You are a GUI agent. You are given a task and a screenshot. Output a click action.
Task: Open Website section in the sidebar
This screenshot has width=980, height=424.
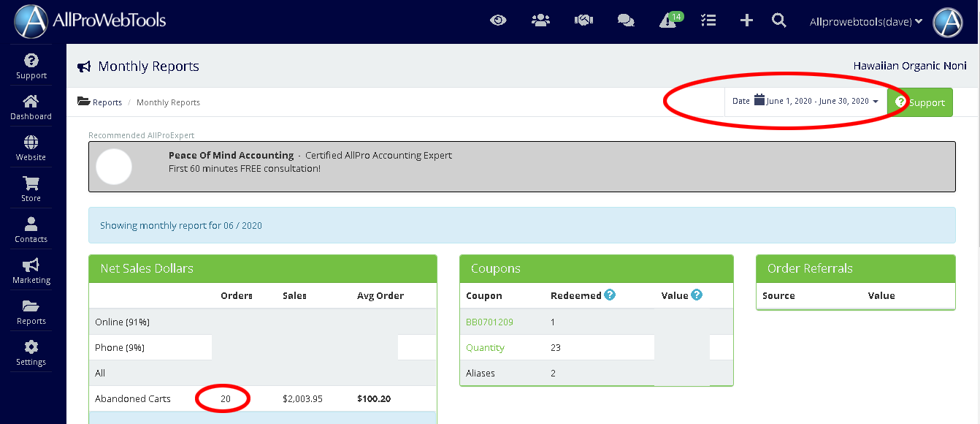[31, 148]
